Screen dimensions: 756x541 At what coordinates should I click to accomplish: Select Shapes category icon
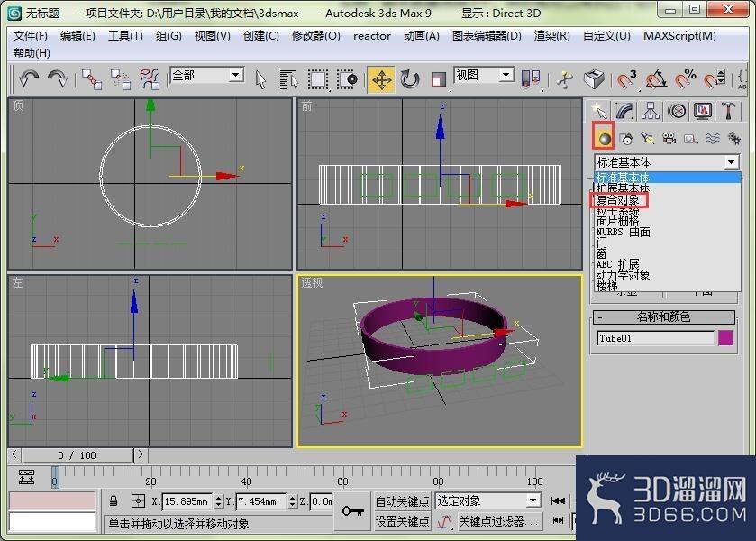coord(626,139)
